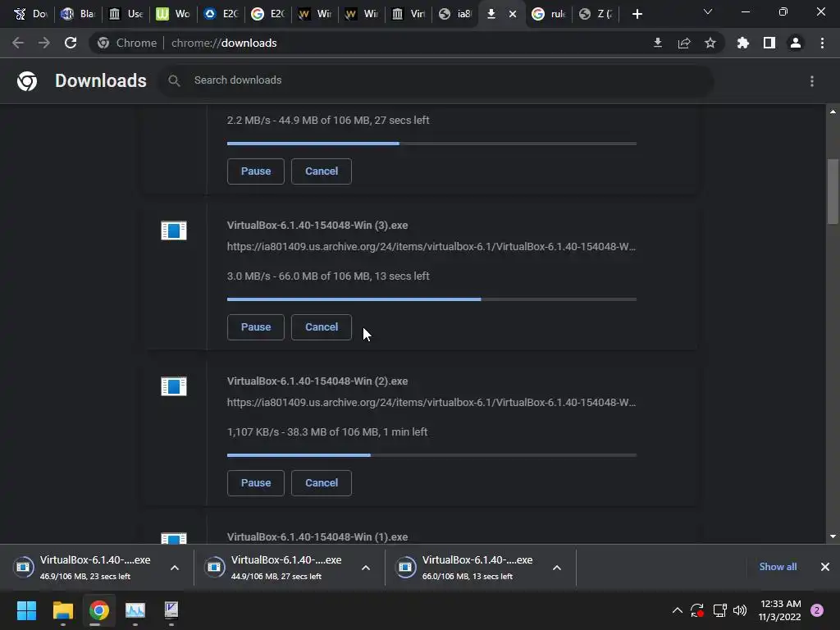Click the scrollbar down arrow
This screenshot has width=840, height=630.
point(833,536)
